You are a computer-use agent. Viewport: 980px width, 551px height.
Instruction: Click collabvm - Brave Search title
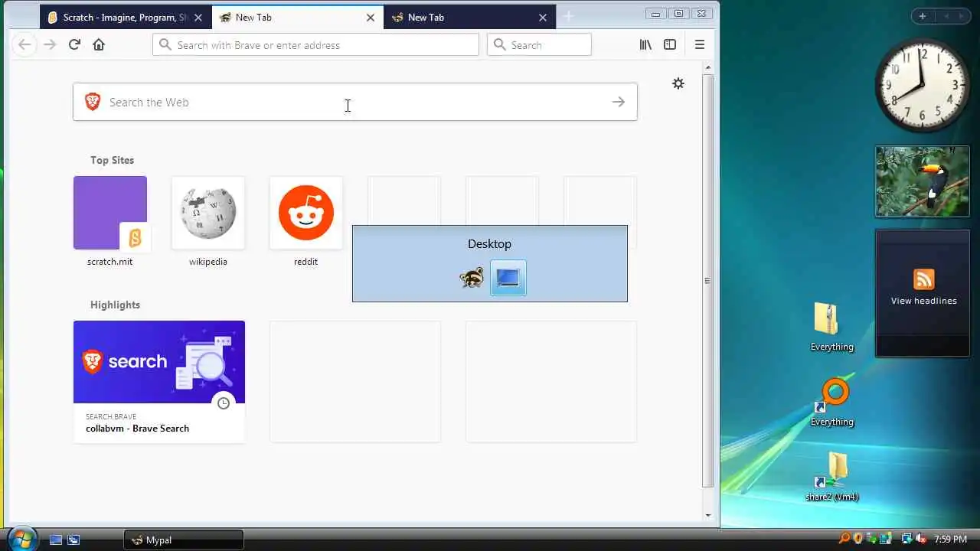(137, 428)
